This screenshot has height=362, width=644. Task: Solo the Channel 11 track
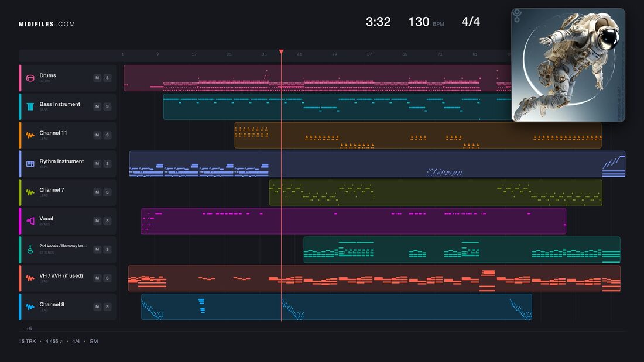pos(107,135)
